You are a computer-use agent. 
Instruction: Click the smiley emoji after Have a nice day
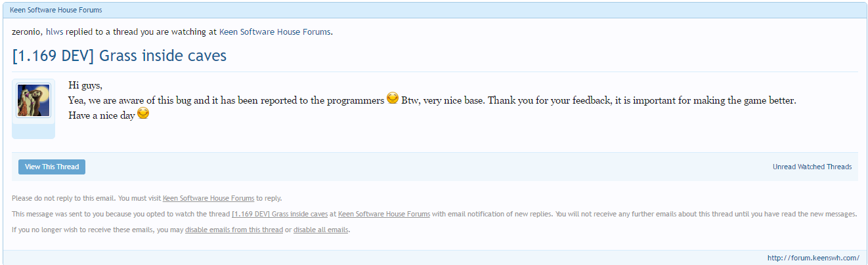click(142, 113)
